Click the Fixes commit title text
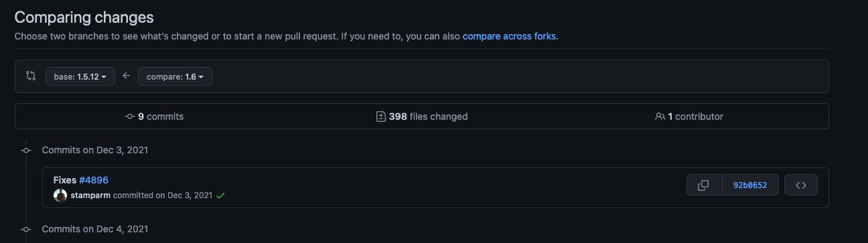This screenshot has height=243, width=868. click(x=65, y=180)
